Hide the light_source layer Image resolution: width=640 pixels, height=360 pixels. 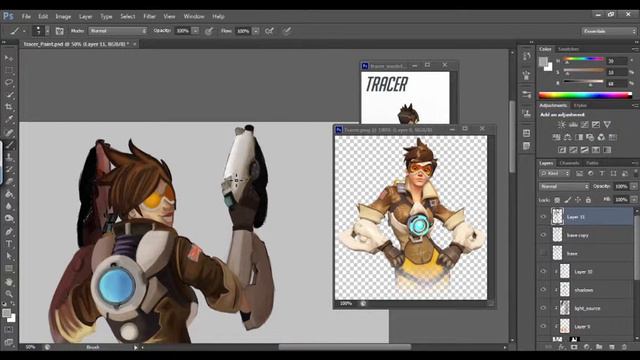(x=543, y=308)
